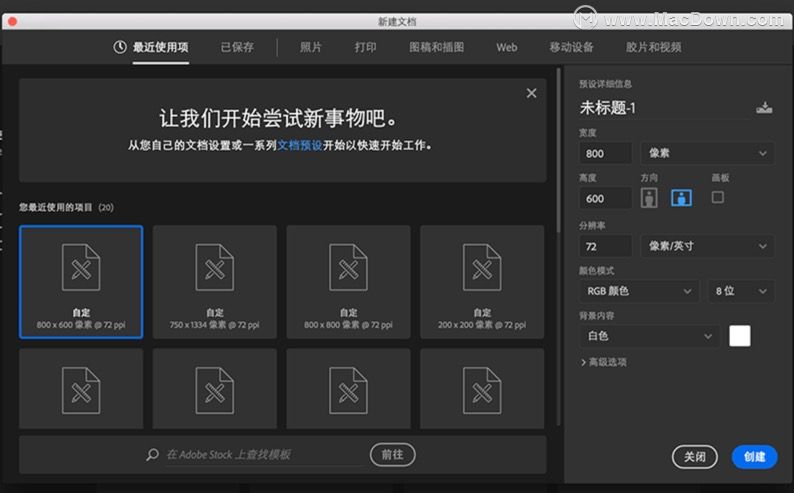The width and height of the screenshot is (794, 493).
Task: Open the 最近使用项 tab
Action: [x=161, y=47]
